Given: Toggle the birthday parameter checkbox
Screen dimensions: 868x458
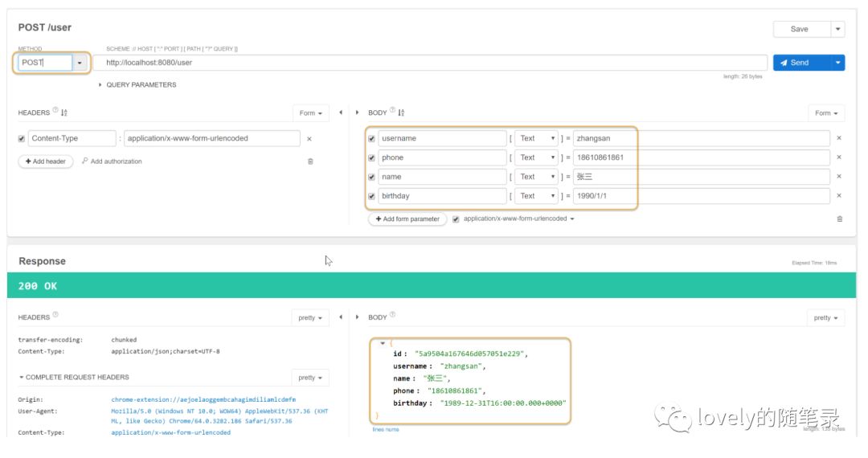Looking at the screenshot, I should pyautogui.click(x=371, y=196).
